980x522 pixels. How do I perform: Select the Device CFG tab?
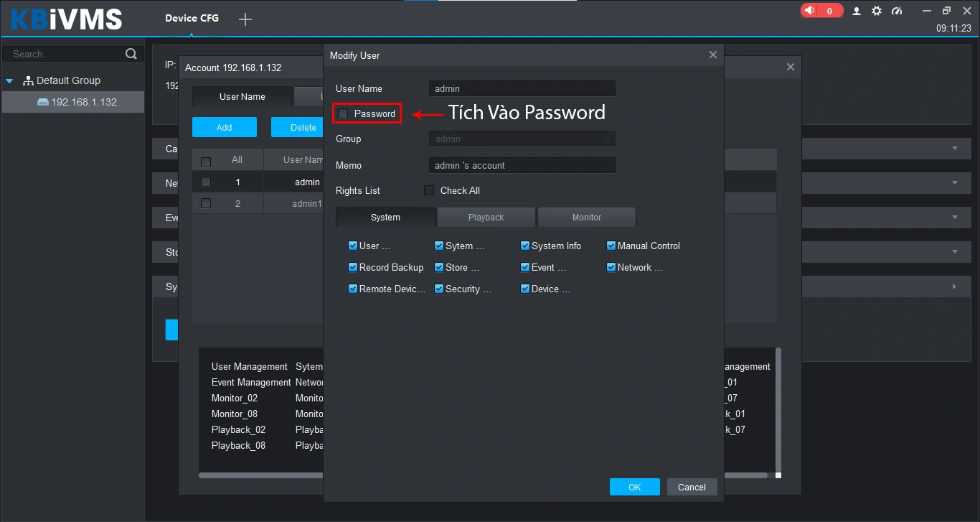coord(191,19)
